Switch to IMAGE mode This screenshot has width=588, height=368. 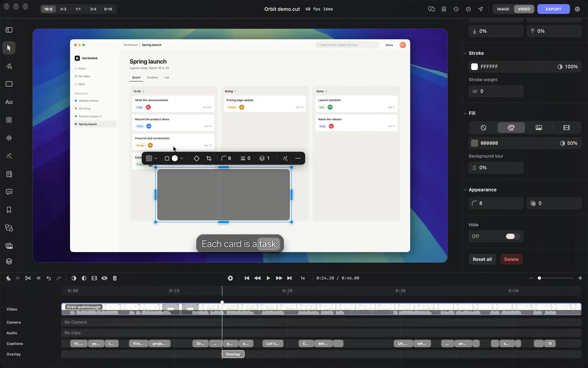(503, 9)
